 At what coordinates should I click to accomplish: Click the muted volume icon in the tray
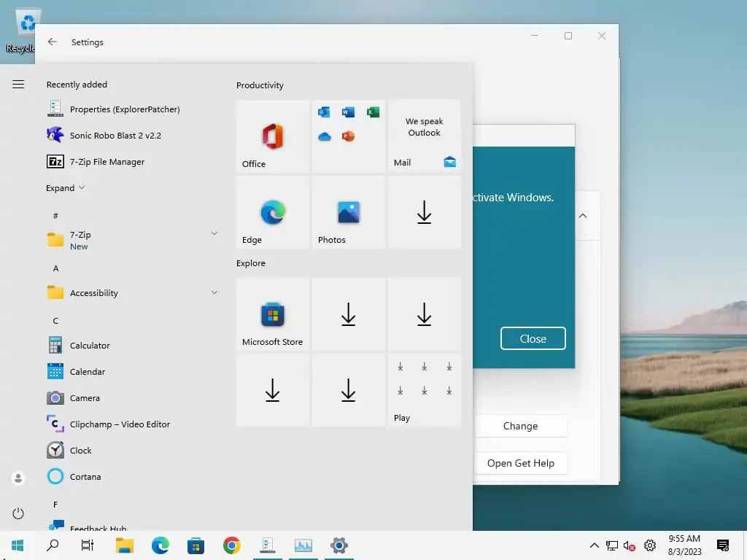click(630, 545)
